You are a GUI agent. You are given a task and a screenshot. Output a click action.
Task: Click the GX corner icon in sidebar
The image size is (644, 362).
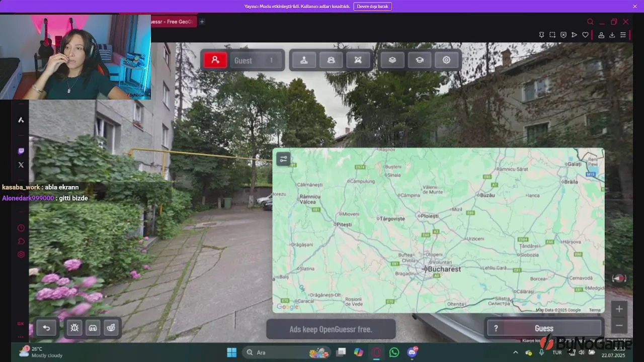(21, 324)
